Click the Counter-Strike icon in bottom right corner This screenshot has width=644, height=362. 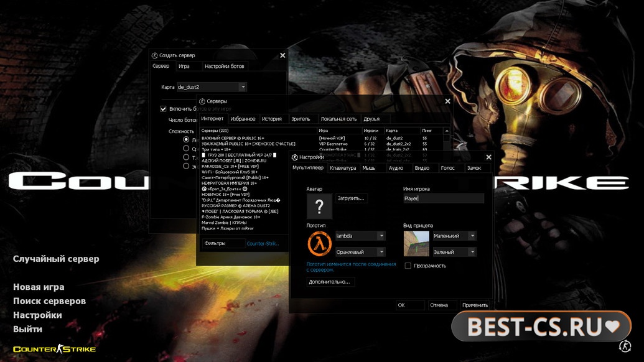point(625,346)
